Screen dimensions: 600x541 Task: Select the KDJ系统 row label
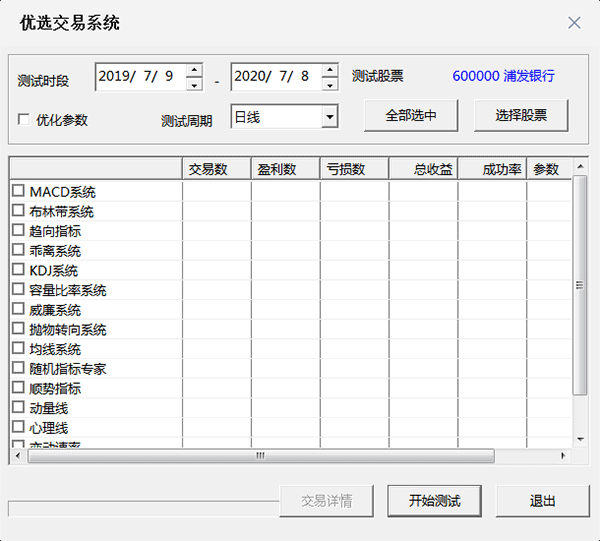[x=54, y=270]
